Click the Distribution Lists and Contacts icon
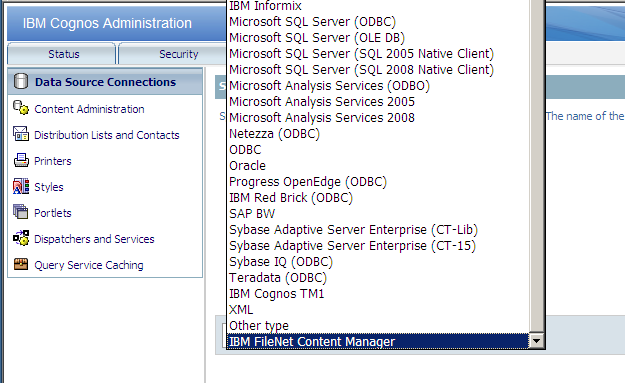Image resolution: width=625 pixels, height=383 pixels. [21, 134]
